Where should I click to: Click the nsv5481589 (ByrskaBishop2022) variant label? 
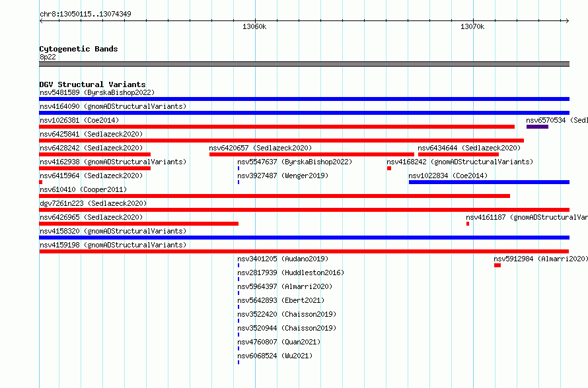click(97, 92)
